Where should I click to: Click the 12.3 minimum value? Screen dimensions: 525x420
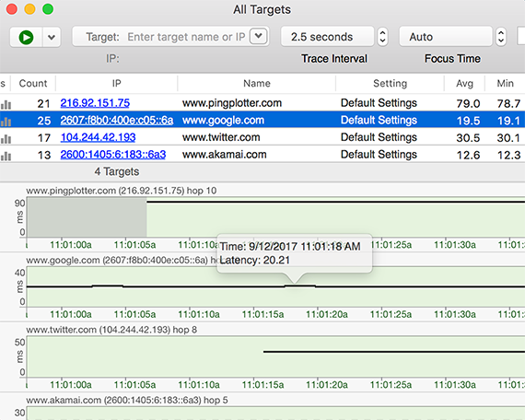508,155
